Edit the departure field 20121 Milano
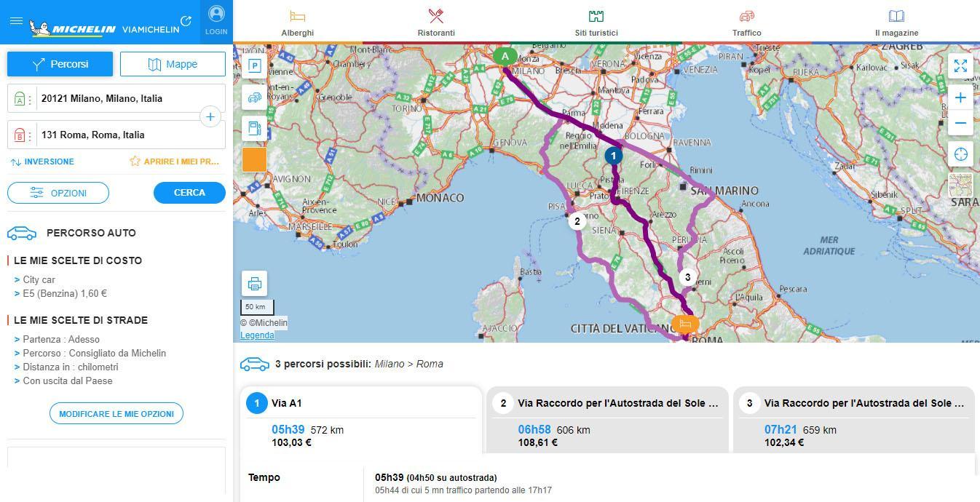Image resolution: width=980 pixels, height=502 pixels. click(x=116, y=98)
